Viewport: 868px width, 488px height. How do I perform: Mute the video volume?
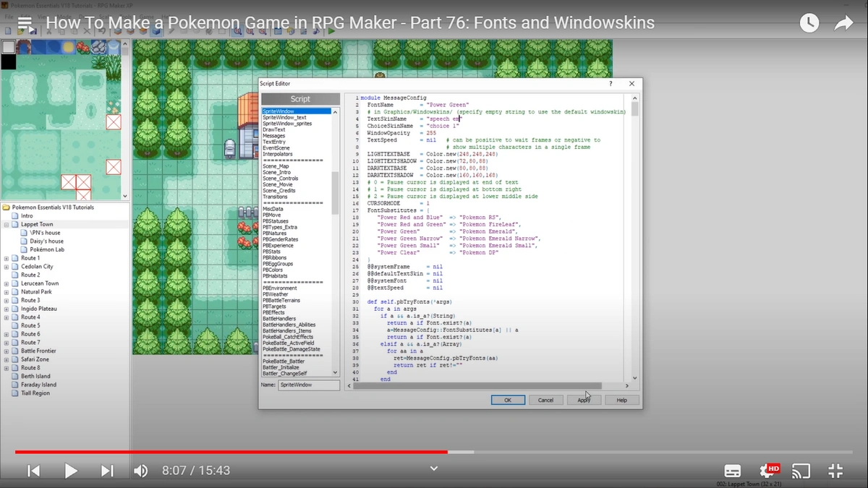coord(142,471)
